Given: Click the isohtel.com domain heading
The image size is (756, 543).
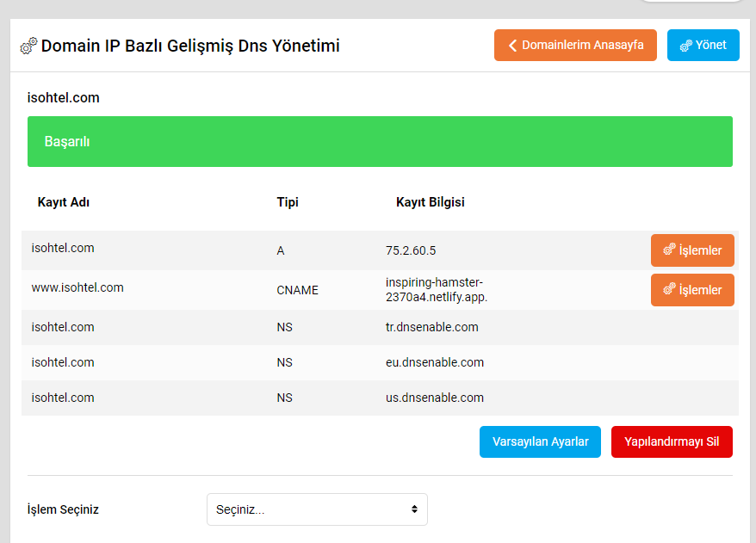Looking at the screenshot, I should 64,98.
